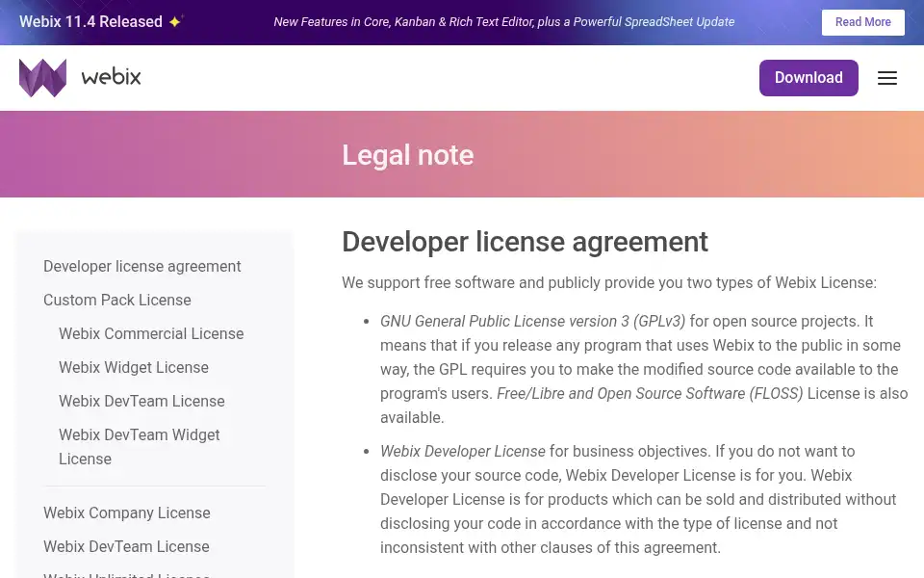Click the Developer license agreement heading
The height and width of the screenshot is (578, 924).
coord(525,241)
